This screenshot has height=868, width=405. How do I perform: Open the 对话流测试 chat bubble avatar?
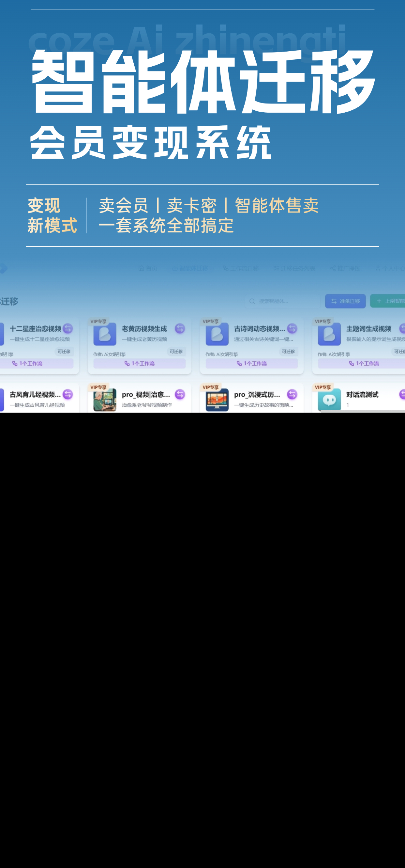click(329, 400)
